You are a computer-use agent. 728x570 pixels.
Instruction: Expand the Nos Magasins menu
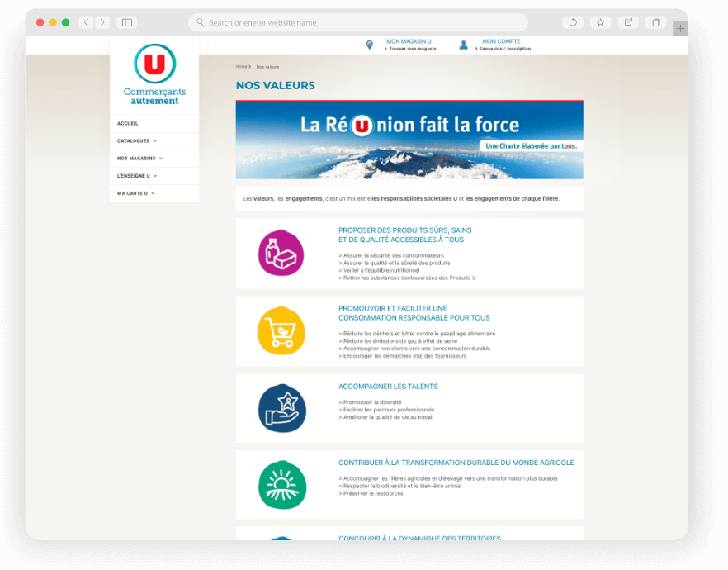[x=139, y=159]
